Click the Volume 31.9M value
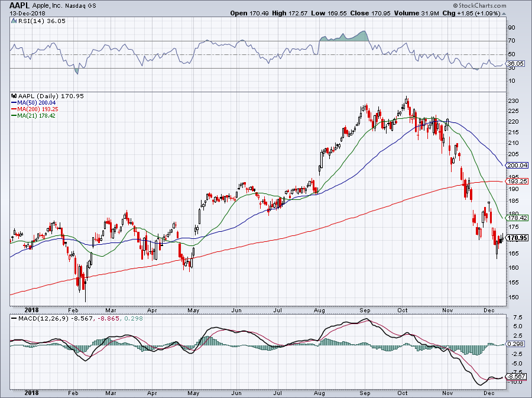The image size is (532, 398). [x=416, y=13]
